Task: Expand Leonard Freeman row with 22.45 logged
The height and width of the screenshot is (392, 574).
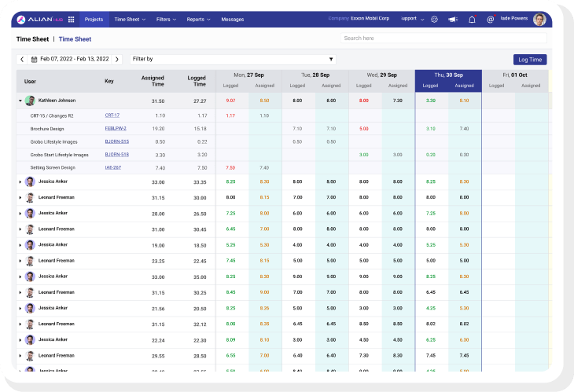Action: (x=20, y=261)
